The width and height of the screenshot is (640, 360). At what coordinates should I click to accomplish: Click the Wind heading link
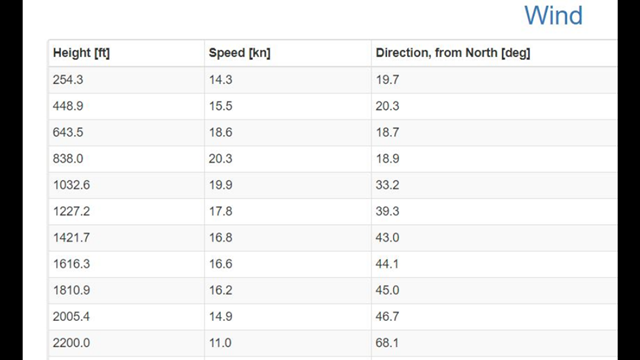pyautogui.click(x=553, y=16)
